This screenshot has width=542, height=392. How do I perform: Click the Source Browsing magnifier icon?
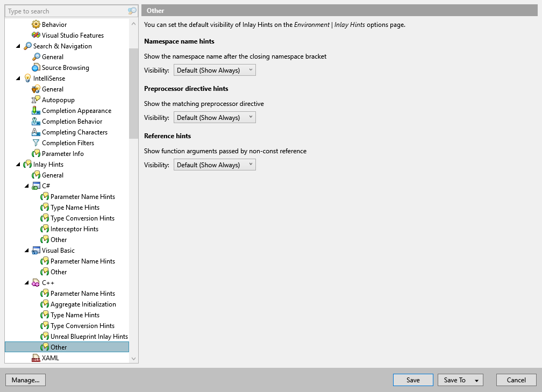click(x=37, y=67)
